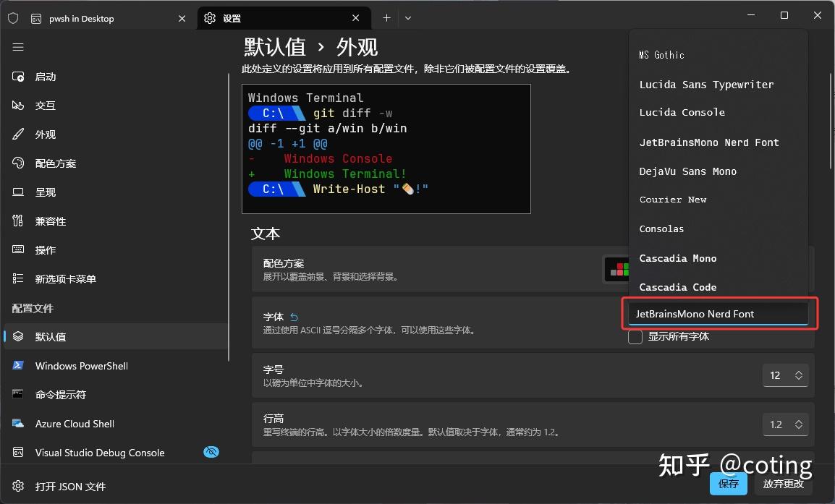Click 打开 JSON 文件
The image size is (835, 504).
tap(115, 486)
